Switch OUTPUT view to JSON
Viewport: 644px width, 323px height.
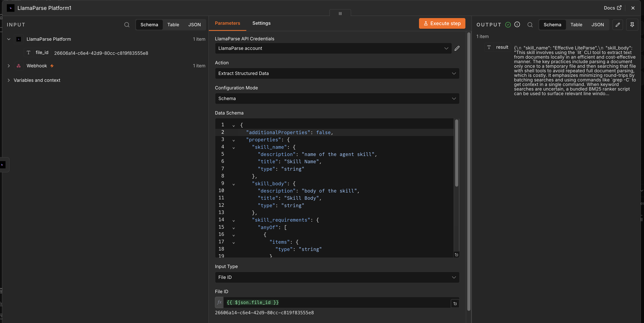598,25
